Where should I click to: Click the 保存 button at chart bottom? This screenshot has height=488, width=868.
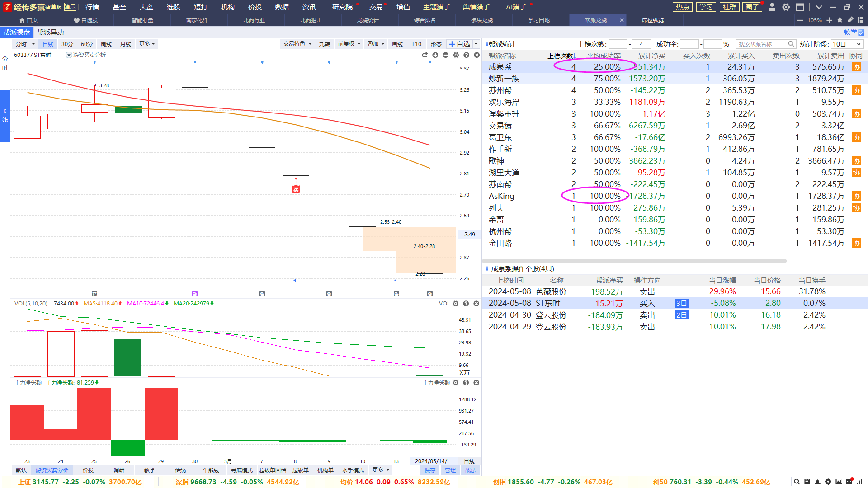pyautogui.click(x=429, y=470)
